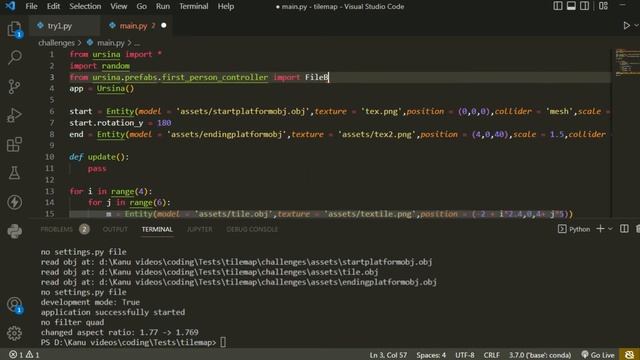
Task: Open the customize layout icon
Action: tap(603, 6)
